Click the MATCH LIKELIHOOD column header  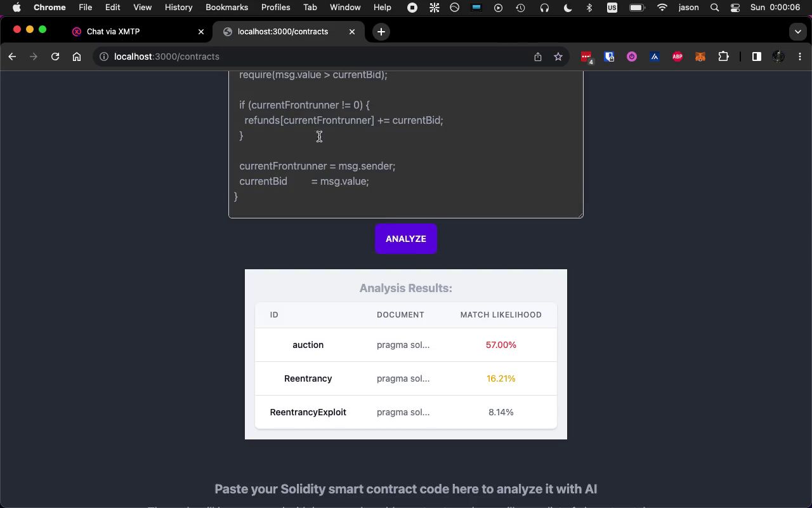click(x=501, y=315)
